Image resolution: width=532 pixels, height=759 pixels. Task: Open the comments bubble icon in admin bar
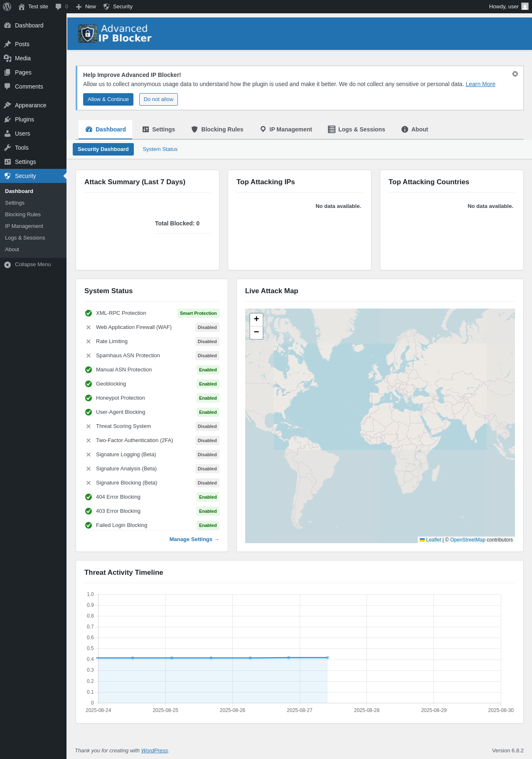point(59,7)
